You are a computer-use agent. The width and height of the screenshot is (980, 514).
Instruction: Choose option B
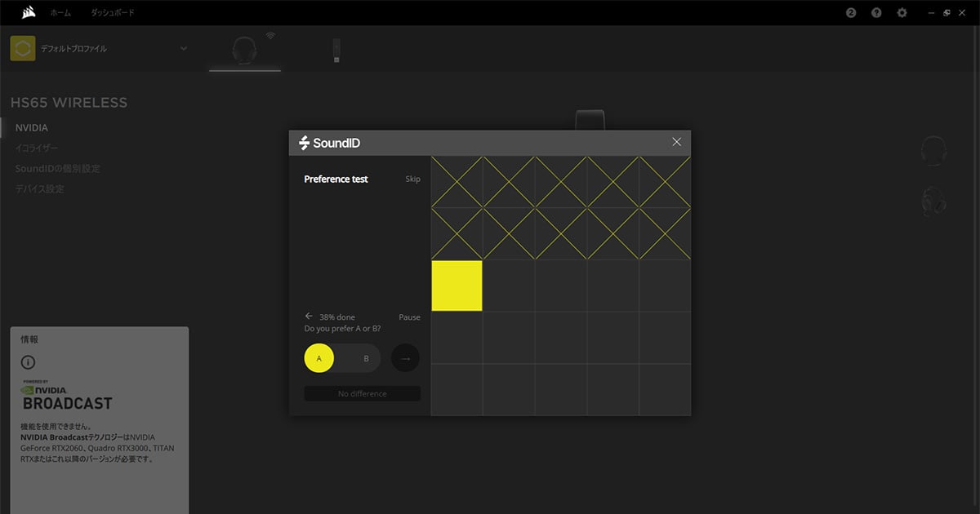click(x=366, y=357)
